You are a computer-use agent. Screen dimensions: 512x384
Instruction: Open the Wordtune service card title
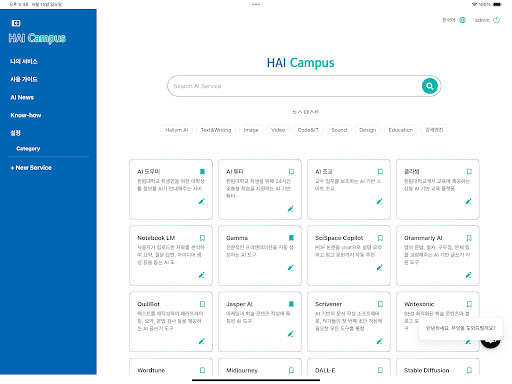151,370
